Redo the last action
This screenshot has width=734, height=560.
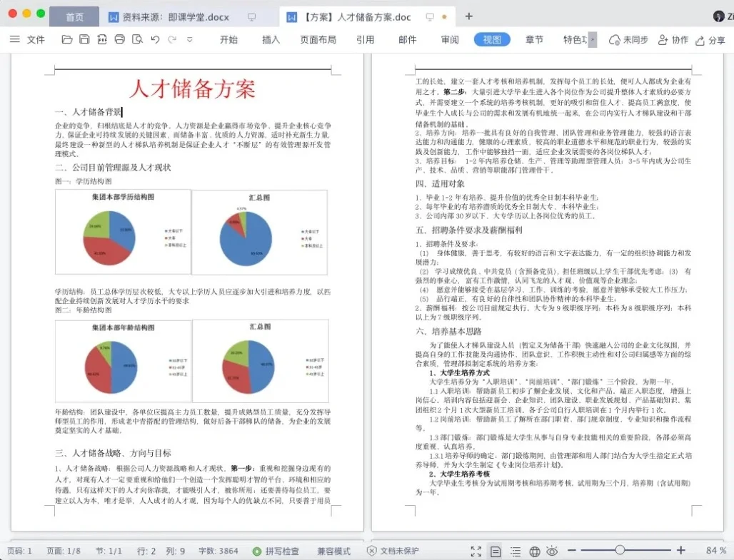coord(172,39)
